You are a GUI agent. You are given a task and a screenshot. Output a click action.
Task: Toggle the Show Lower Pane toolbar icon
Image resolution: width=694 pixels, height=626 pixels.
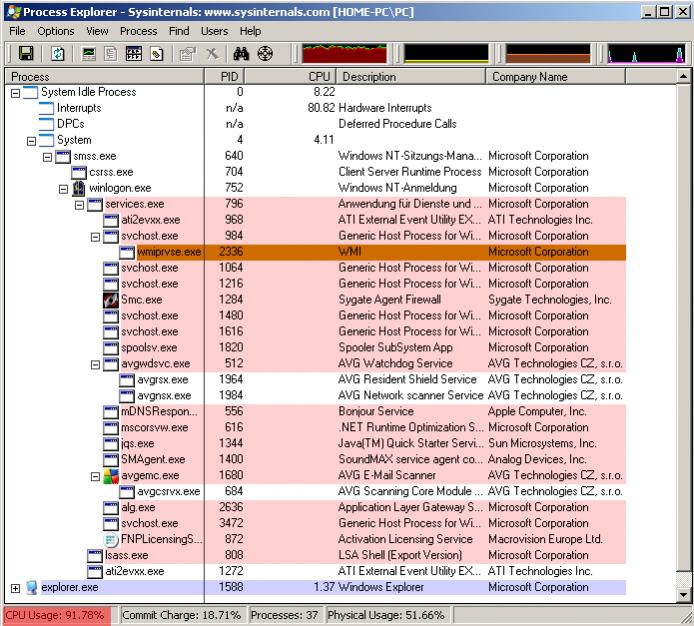click(134, 54)
